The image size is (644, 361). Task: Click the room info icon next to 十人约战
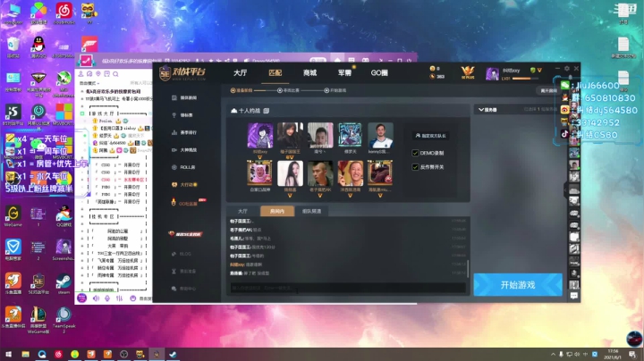point(267,111)
